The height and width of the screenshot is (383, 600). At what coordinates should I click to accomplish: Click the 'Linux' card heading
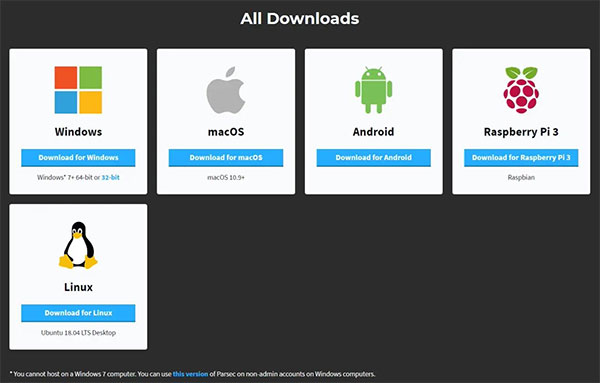[78, 287]
